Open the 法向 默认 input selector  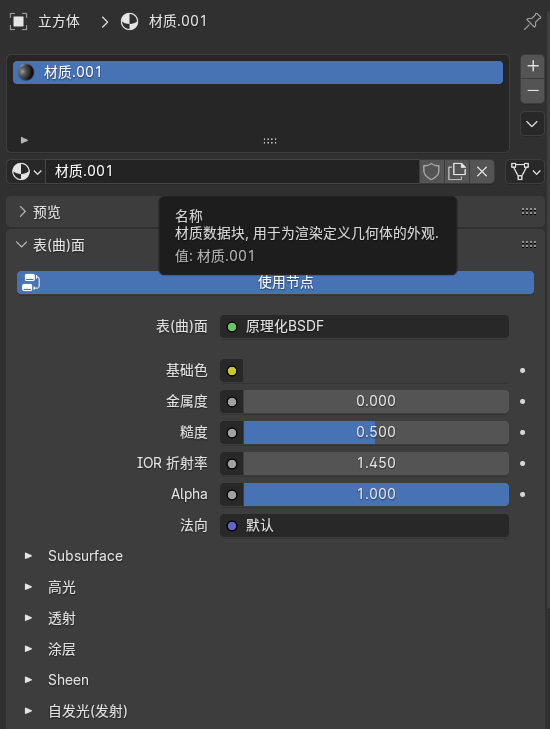[364, 526]
